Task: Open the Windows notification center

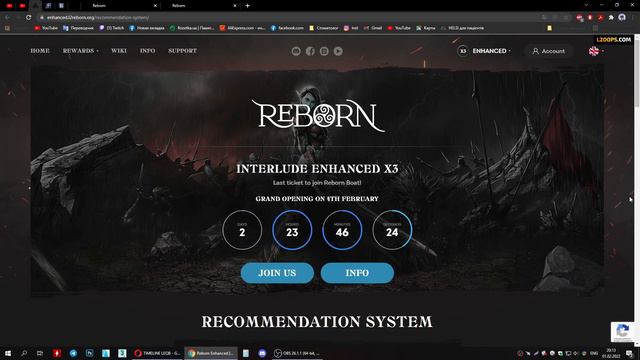Action: coord(629,353)
